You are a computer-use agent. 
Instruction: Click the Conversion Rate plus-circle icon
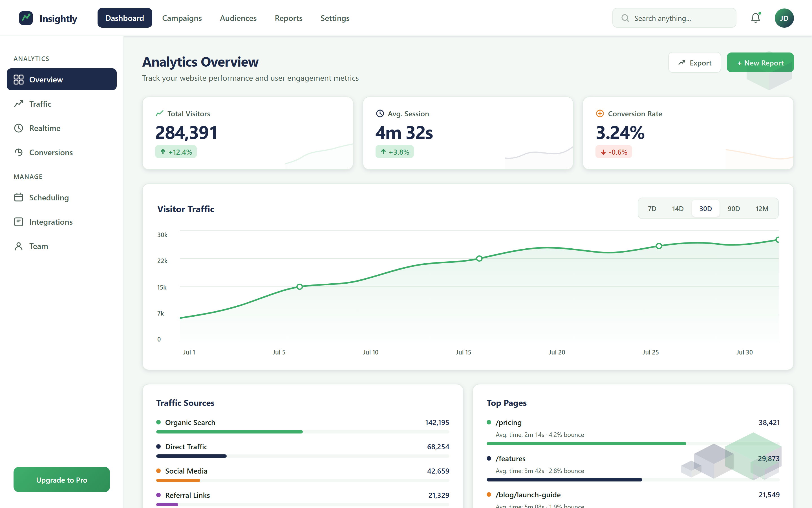(600, 113)
